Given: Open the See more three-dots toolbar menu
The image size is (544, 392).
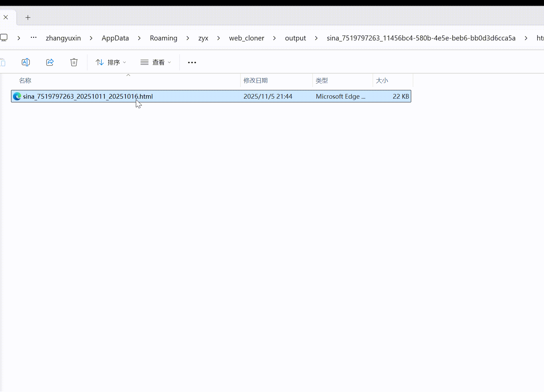Looking at the screenshot, I should pyautogui.click(x=192, y=63).
